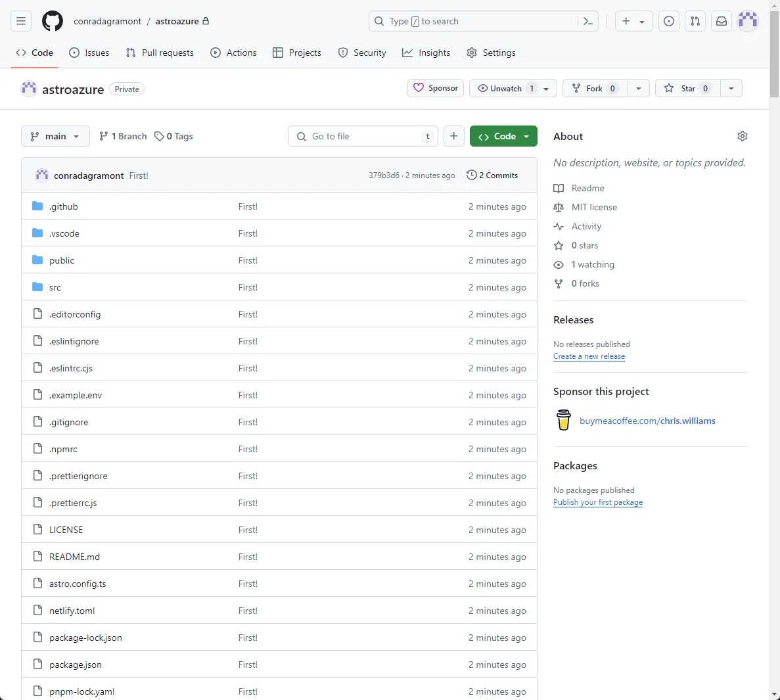Screen dimensions: 780x700
Task: Click the Star button
Action: pyautogui.click(x=688, y=88)
